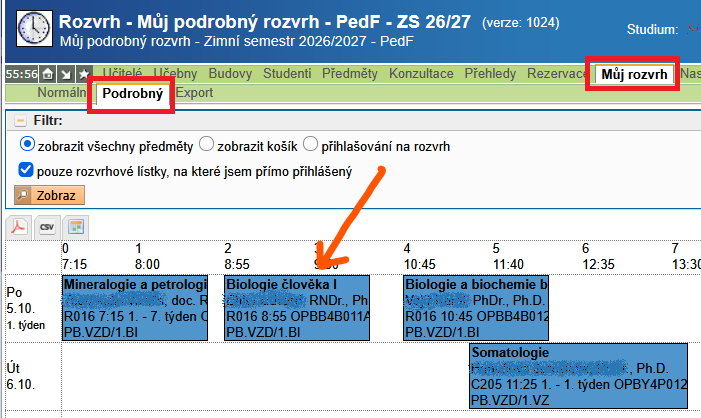
Task: Click the star favorites icon
Action: point(84,74)
